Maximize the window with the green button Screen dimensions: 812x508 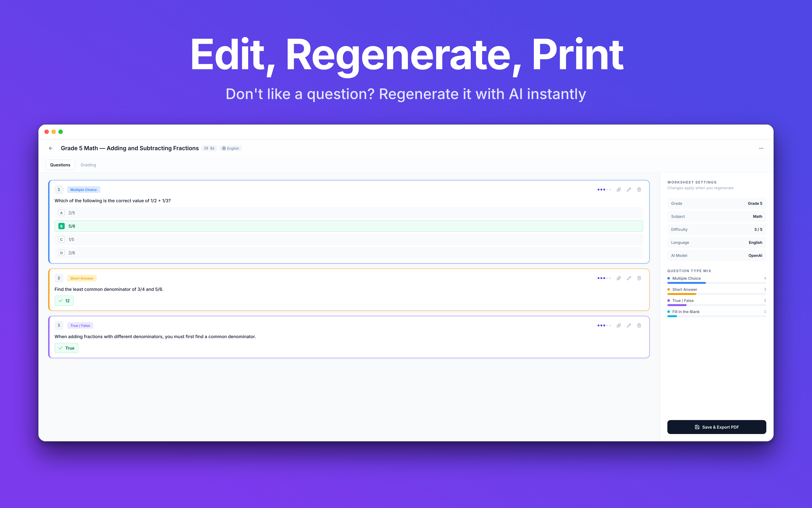pos(61,132)
